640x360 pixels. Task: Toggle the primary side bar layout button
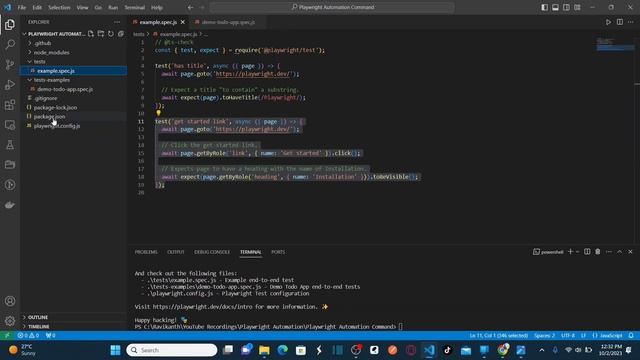544,7
